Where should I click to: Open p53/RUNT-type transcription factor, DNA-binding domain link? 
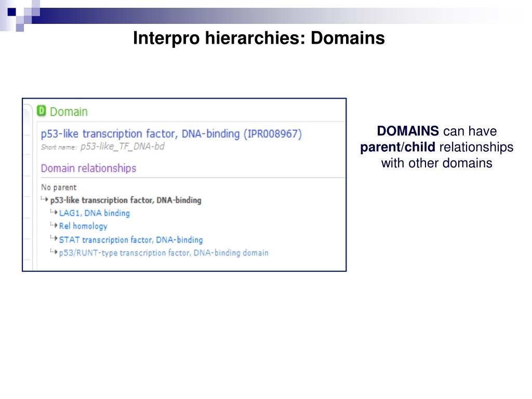coord(164,253)
